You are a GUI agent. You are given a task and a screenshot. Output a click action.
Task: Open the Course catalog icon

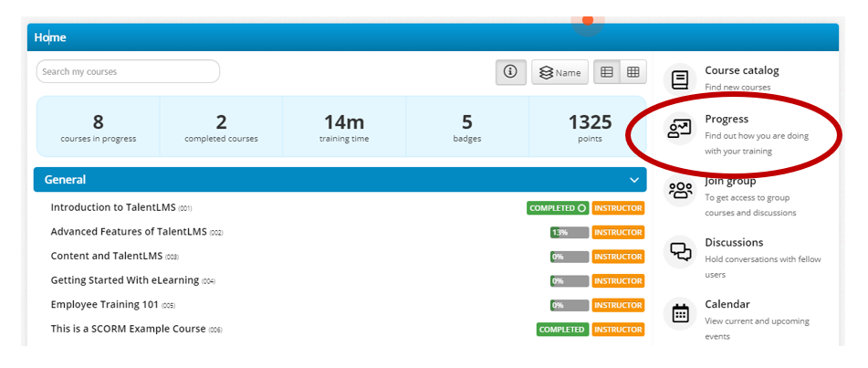tap(680, 79)
